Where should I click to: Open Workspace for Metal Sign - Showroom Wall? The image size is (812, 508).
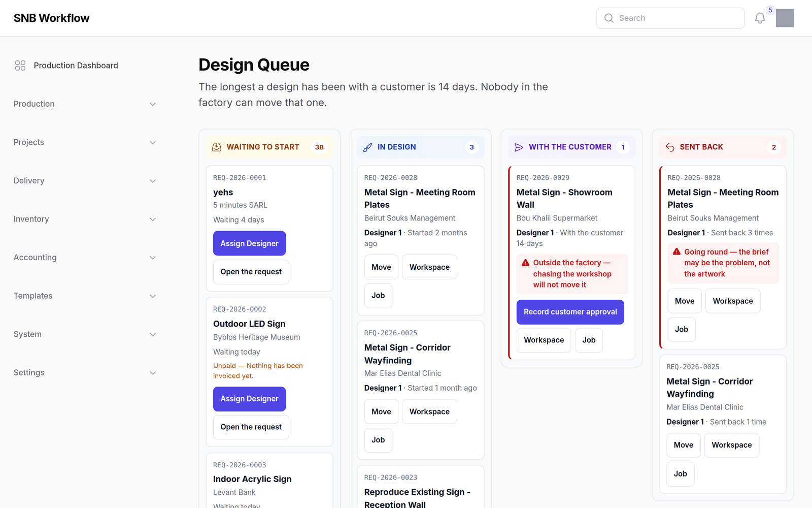coord(544,340)
